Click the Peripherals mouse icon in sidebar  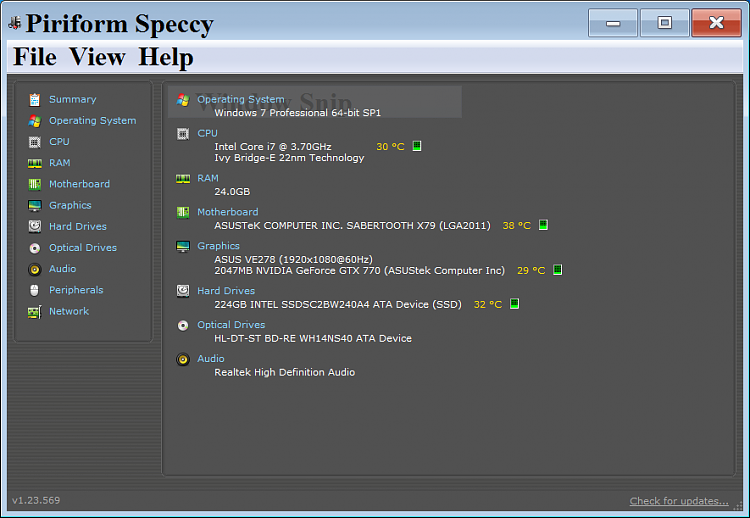(34, 290)
